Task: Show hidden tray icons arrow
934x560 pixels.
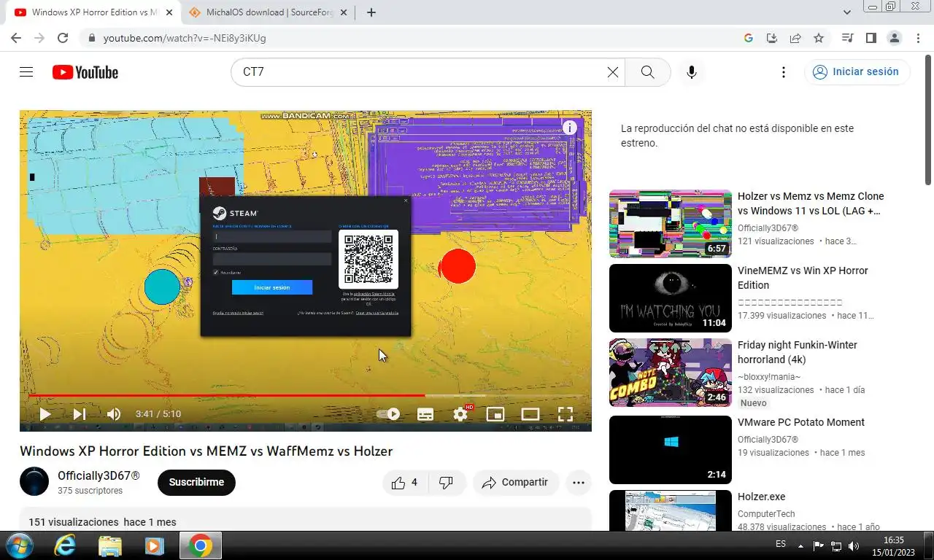Action: pyautogui.click(x=800, y=545)
